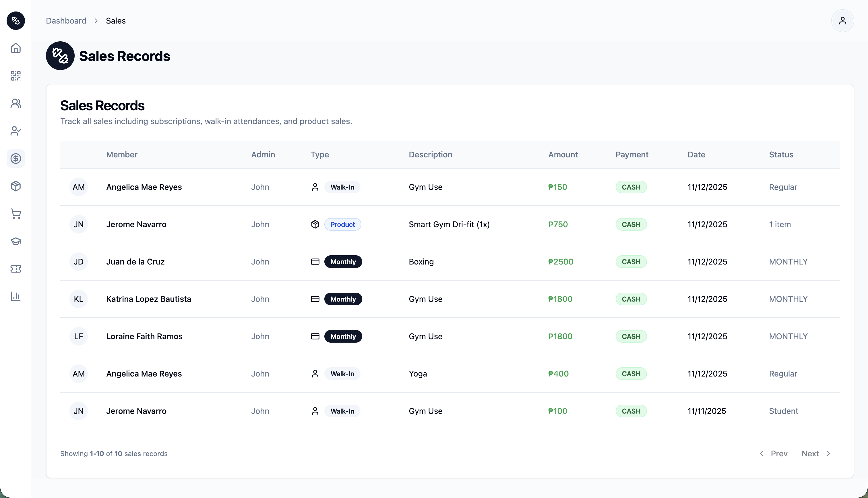Image resolution: width=868 pixels, height=498 pixels.
Task: Open the bar chart reports icon
Action: pyautogui.click(x=16, y=297)
